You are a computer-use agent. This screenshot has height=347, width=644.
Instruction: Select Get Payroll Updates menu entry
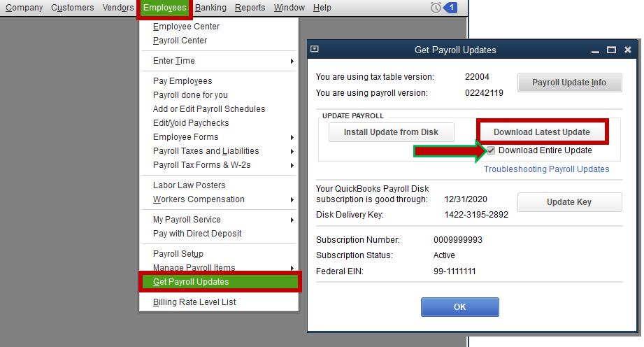(x=220, y=282)
